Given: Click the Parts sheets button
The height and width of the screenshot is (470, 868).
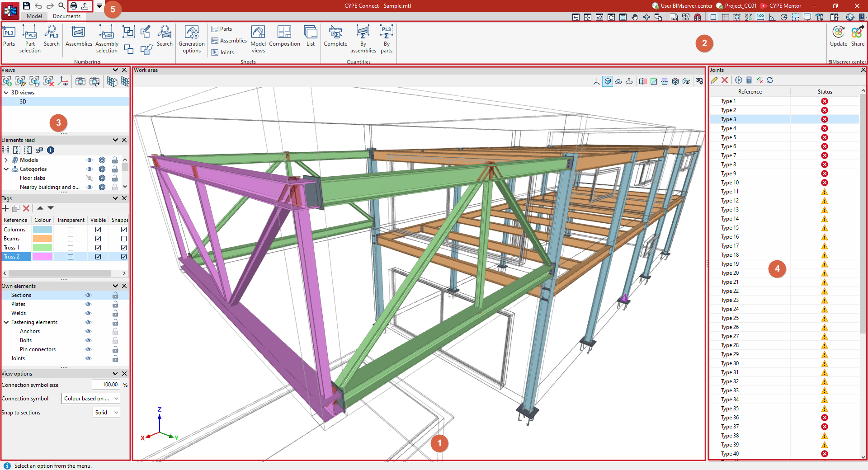Looking at the screenshot, I should click(x=222, y=29).
